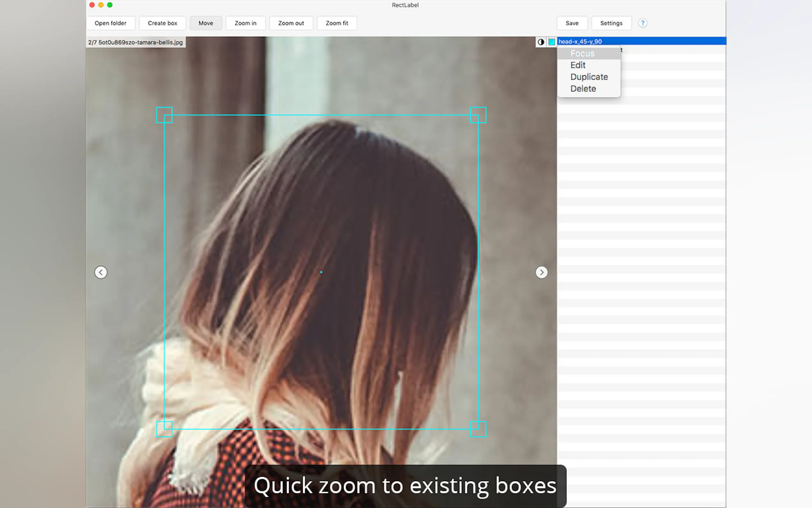812x508 pixels.
Task: Click the contrast half-circle icon
Action: (x=541, y=42)
